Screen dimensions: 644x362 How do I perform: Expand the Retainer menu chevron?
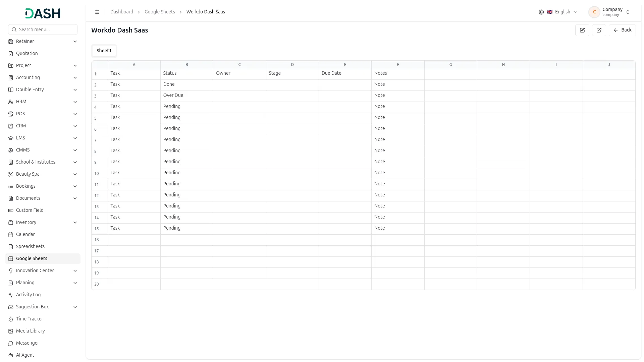[75, 42]
